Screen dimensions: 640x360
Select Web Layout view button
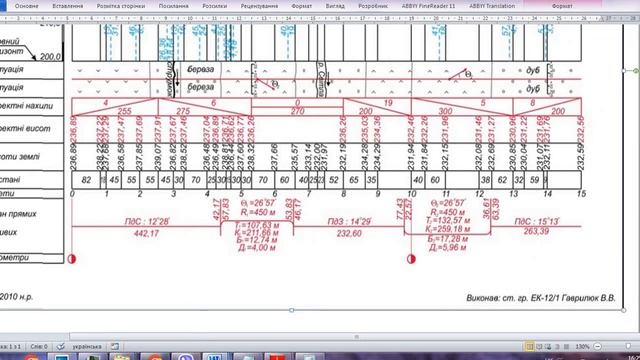click(x=548, y=347)
